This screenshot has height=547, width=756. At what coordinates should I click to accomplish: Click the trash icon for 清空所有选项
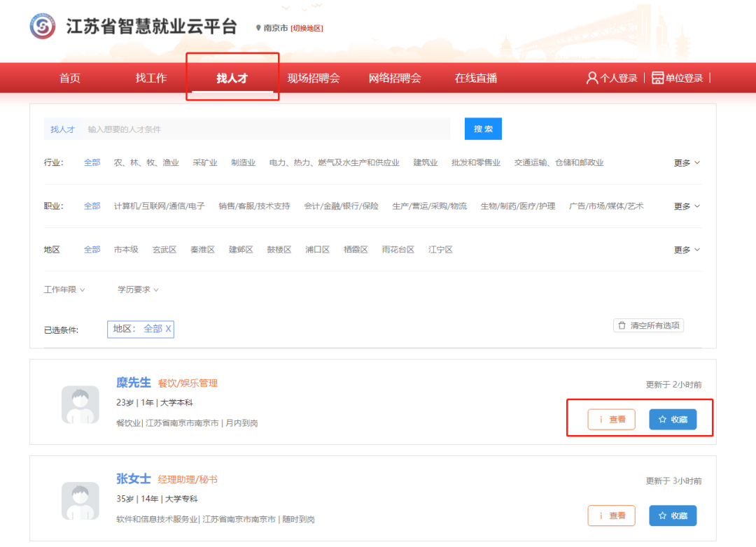pos(622,325)
